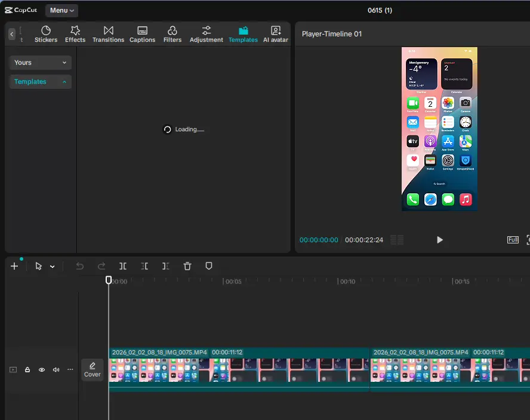The image size is (530, 420).
Task: Open the selection tool mode dropdown
Action: tap(53, 267)
